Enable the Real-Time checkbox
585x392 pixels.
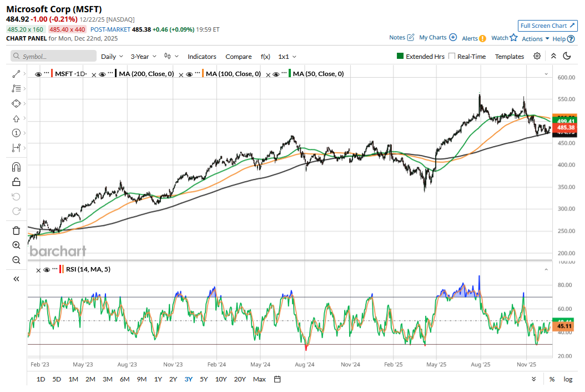452,57
